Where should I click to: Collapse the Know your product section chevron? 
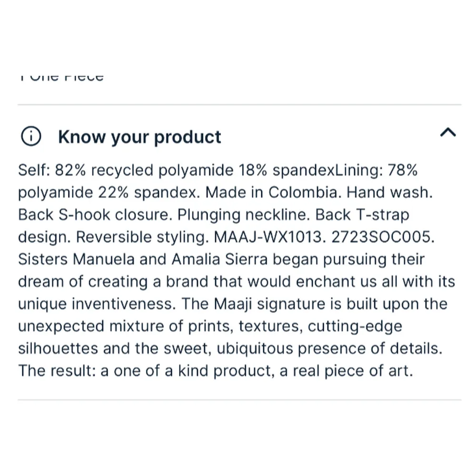[x=447, y=133]
